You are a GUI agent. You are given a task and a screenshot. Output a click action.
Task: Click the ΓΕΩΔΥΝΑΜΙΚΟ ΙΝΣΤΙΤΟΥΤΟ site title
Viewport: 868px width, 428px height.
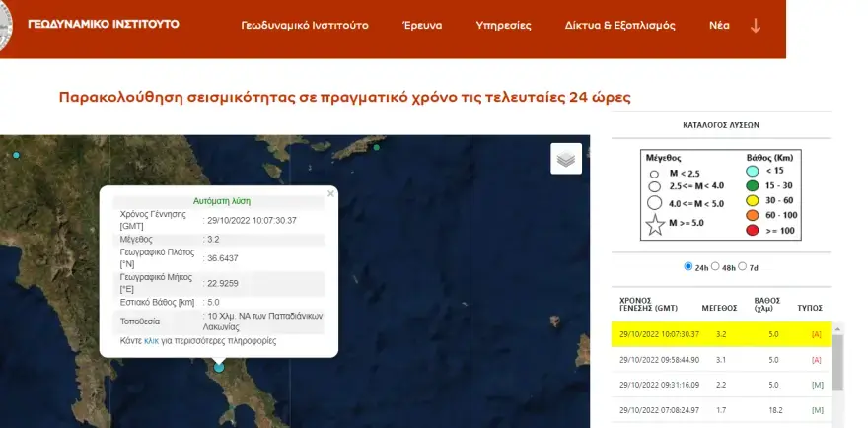click(x=104, y=24)
